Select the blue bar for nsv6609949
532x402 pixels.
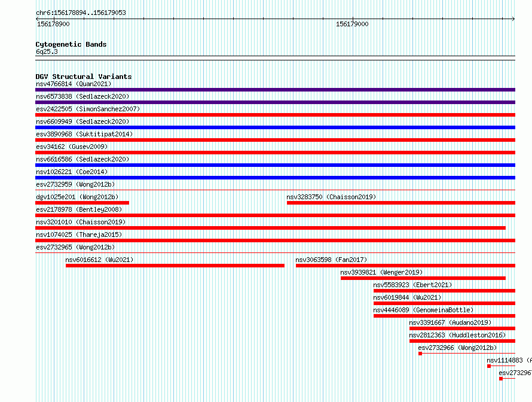point(275,127)
